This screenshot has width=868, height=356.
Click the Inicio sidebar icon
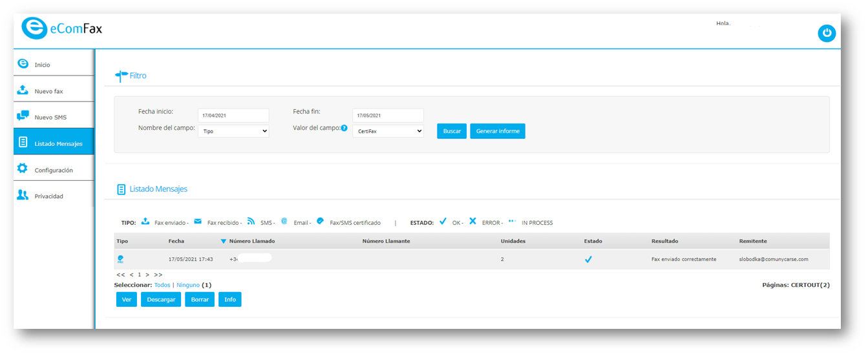click(x=23, y=64)
